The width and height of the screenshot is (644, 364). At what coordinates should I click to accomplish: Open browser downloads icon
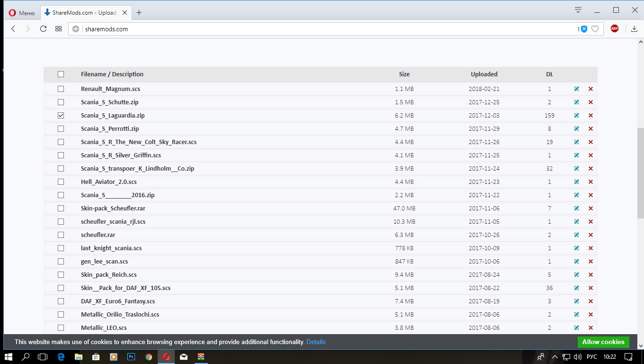point(634,29)
